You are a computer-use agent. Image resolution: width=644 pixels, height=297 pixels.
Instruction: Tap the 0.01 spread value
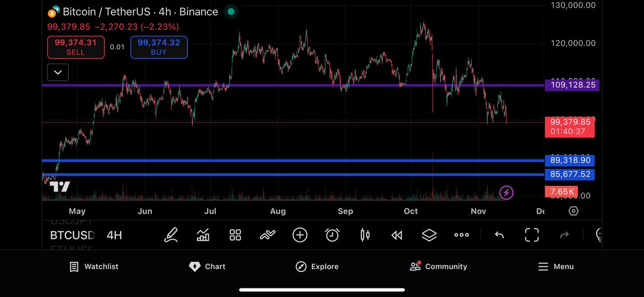point(117,47)
